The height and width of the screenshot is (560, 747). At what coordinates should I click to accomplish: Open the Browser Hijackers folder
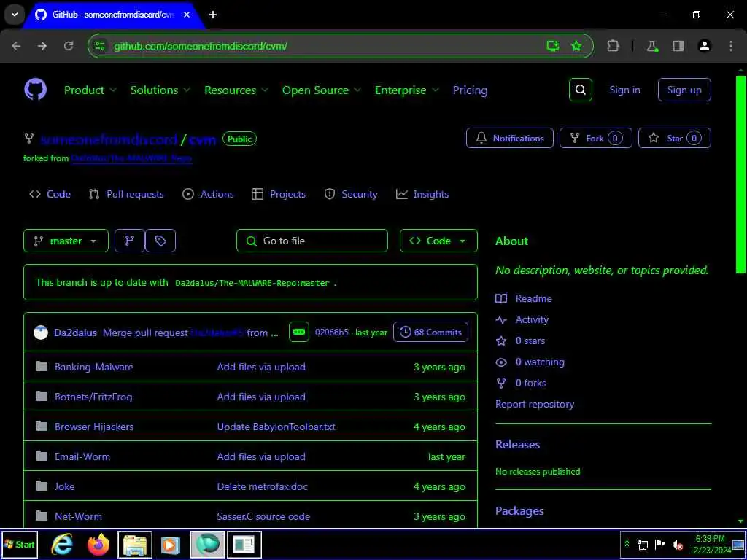[x=94, y=427]
